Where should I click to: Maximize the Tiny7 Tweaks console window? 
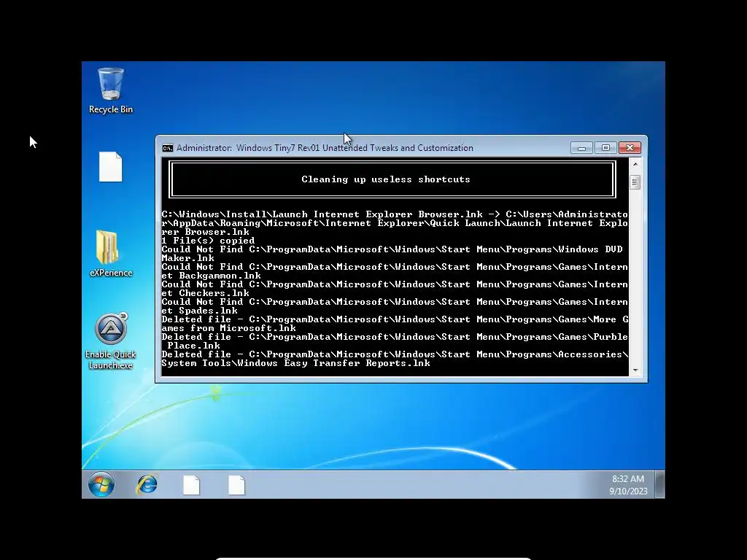[x=605, y=148]
